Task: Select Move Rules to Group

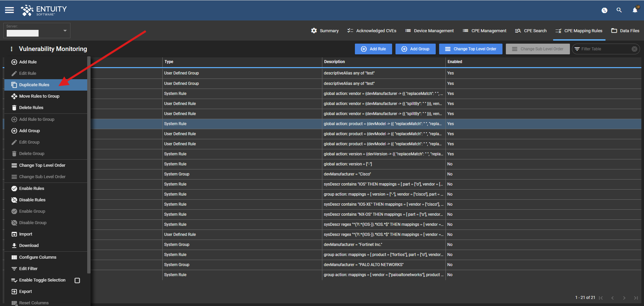Action: pos(45,96)
